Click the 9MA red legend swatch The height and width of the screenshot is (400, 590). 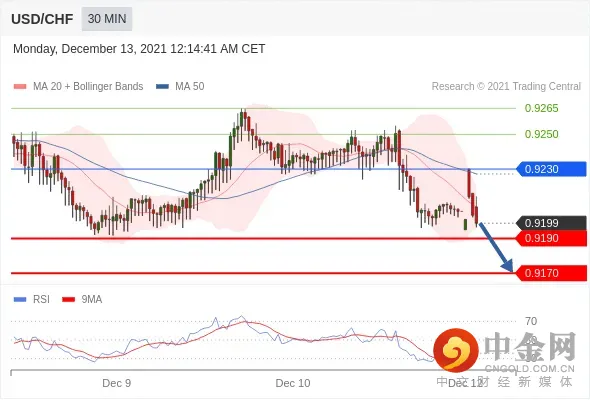(68, 300)
